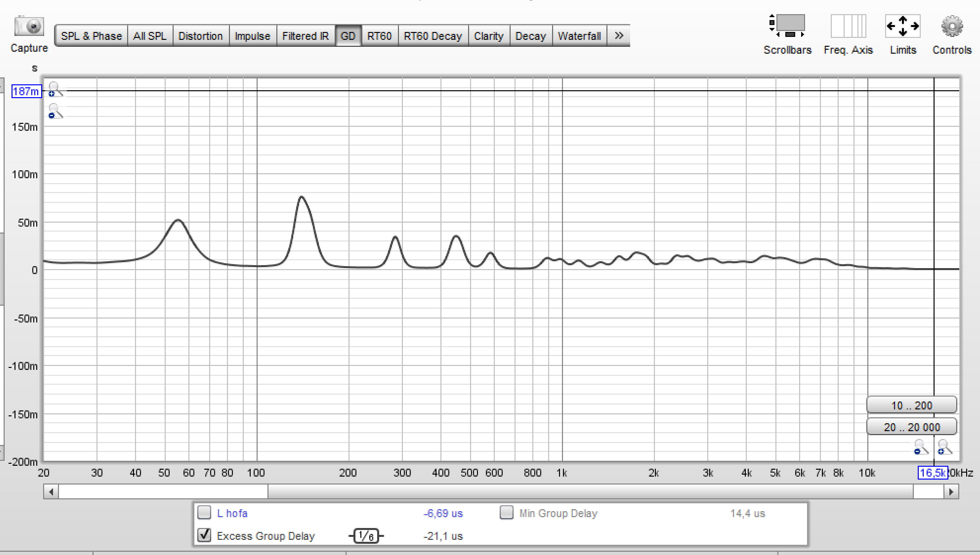This screenshot has width=980, height=555.
Task: Open the Decay tab
Action: click(531, 36)
